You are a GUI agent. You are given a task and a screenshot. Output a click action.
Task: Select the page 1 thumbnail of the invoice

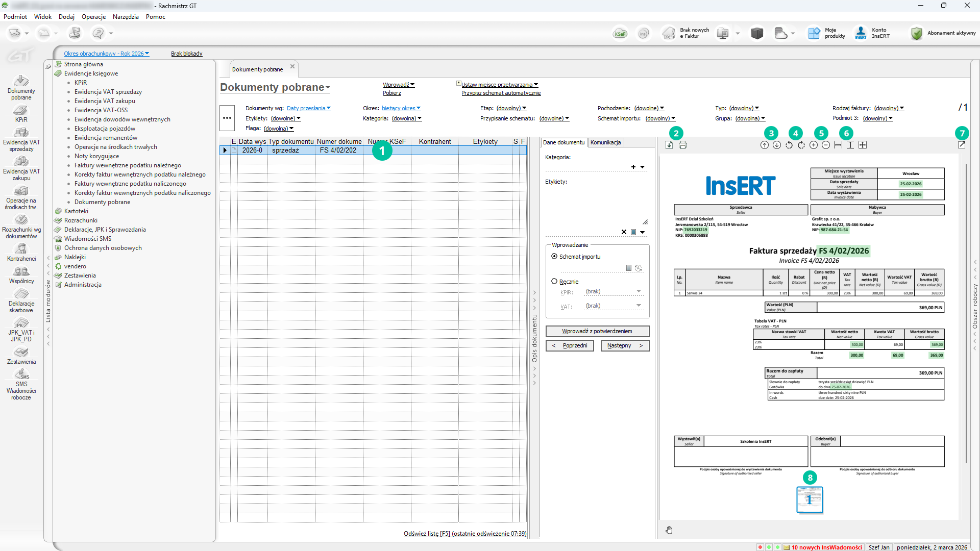[x=810, y=499]
